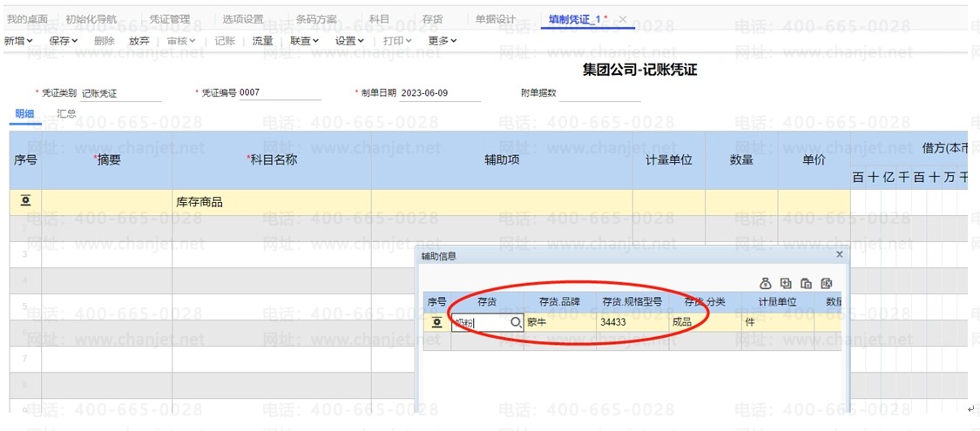
Task: Click the 凭证编号 field showing 0007
Action: click(280, 93)
